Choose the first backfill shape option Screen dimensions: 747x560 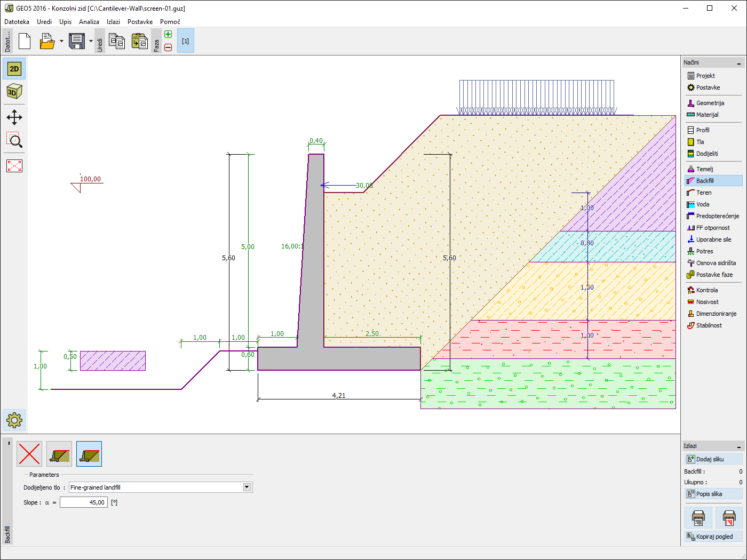(59, 454)
